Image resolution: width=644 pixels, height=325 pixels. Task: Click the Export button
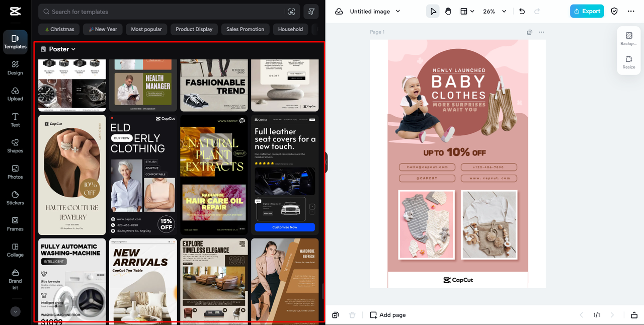pos(587,11)
